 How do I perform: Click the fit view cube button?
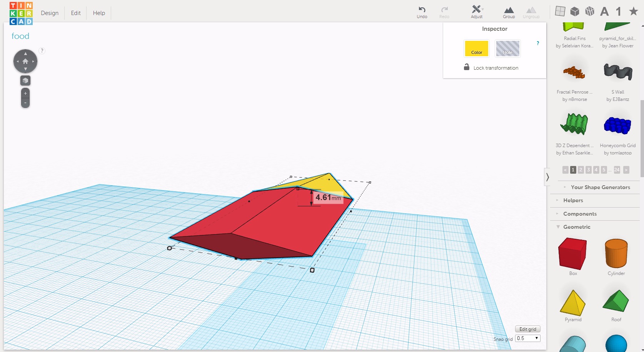[25, 80]
